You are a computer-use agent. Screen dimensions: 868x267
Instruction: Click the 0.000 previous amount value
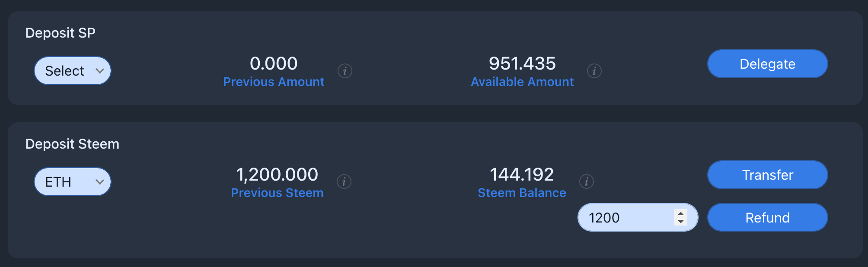(274, 64)
